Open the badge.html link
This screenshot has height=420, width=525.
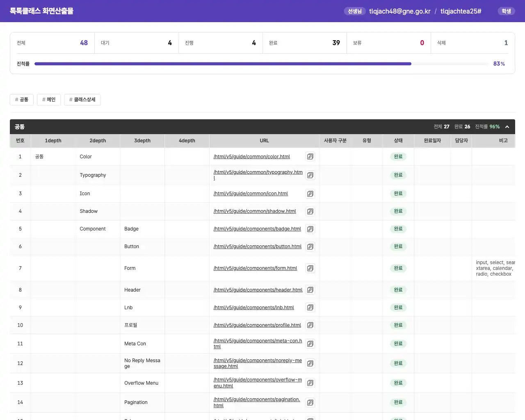(257, 229)
